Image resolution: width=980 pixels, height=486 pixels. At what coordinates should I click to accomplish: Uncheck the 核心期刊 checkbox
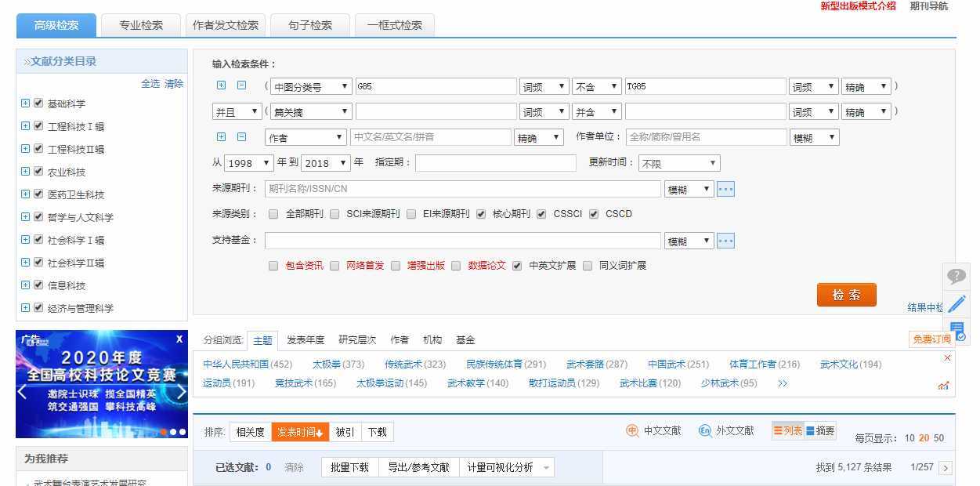pos(481,214)
